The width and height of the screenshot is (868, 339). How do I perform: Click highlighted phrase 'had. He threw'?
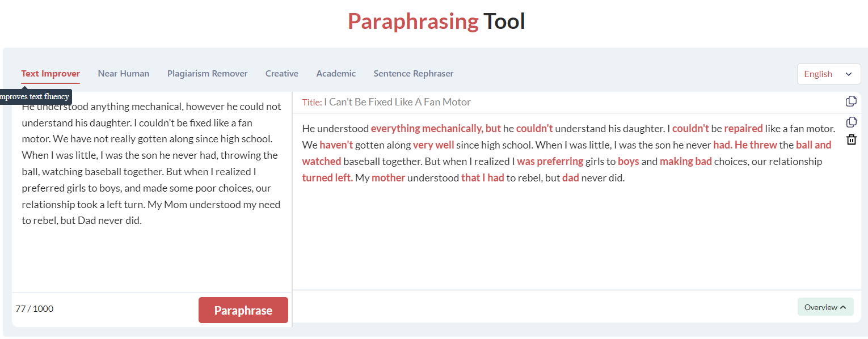pyautogui.click(x=745, y=145)
